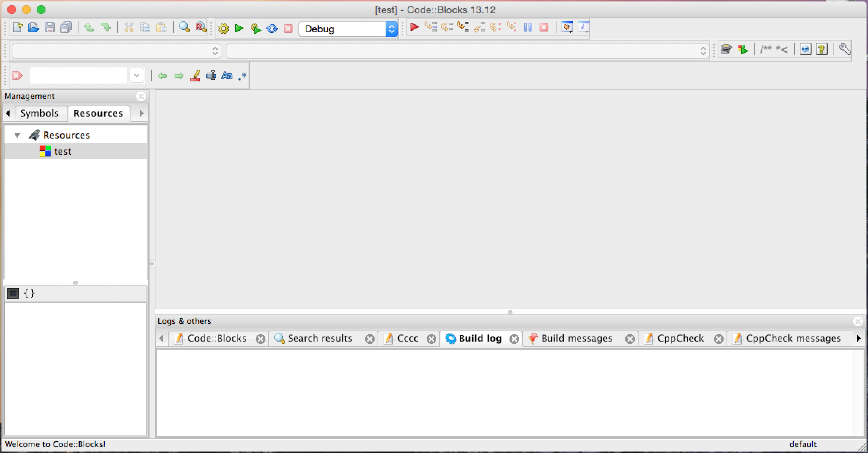Click the Next line debug icon

point(447,27)
